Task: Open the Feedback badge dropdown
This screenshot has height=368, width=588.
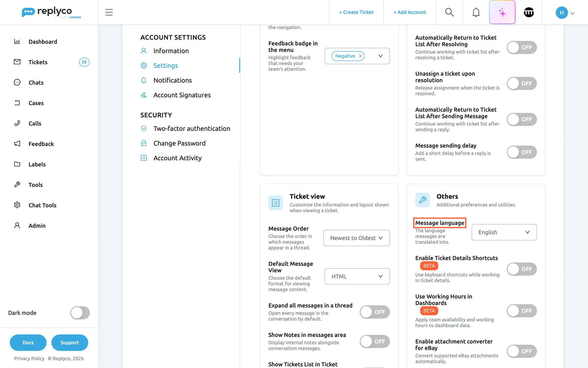Action: (x=357, y=56)
